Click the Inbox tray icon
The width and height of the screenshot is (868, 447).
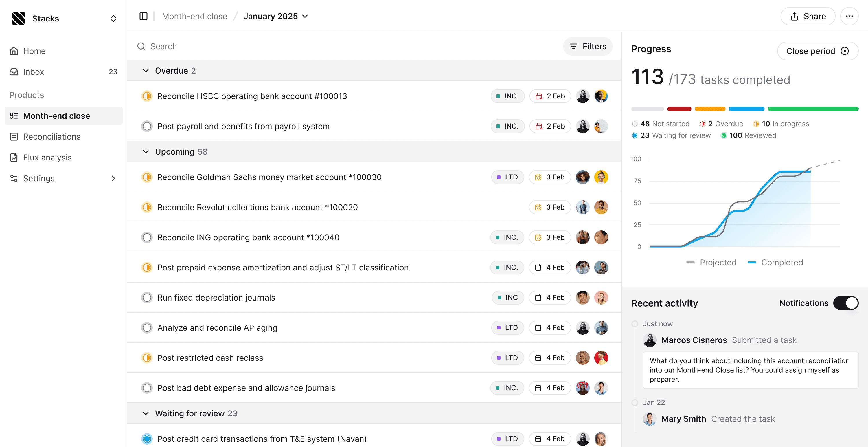[x=14, y=72]
